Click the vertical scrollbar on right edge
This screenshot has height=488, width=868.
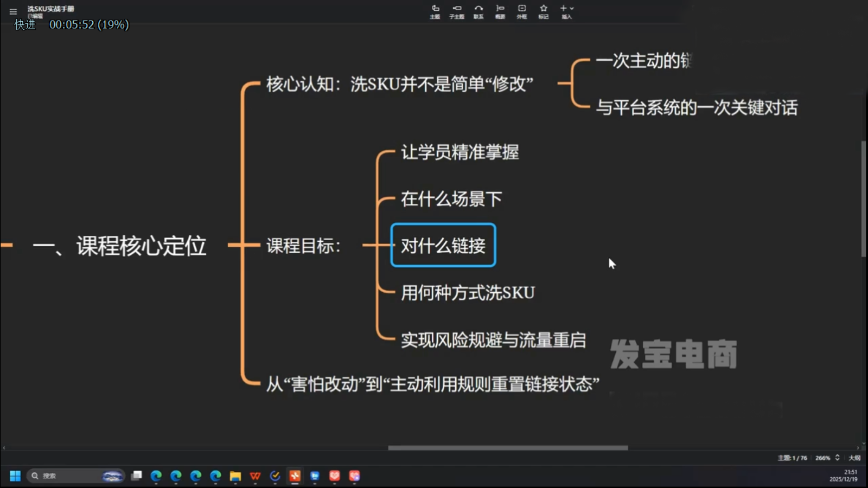tap(864, 198)
